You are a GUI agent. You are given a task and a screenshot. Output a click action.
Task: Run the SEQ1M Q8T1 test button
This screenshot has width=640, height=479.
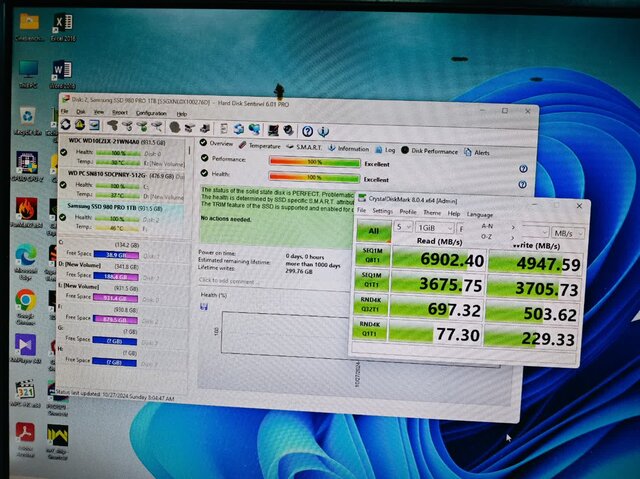(x=369, y=259)
